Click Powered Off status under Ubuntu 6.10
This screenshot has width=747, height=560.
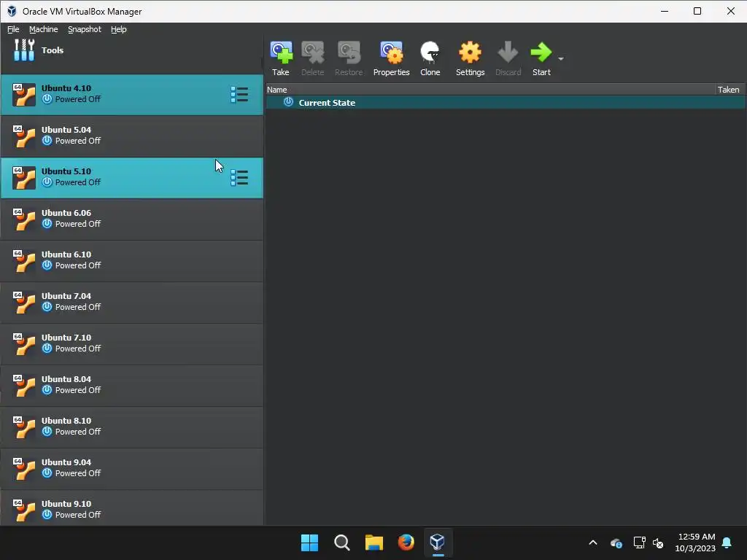point(78,265)
